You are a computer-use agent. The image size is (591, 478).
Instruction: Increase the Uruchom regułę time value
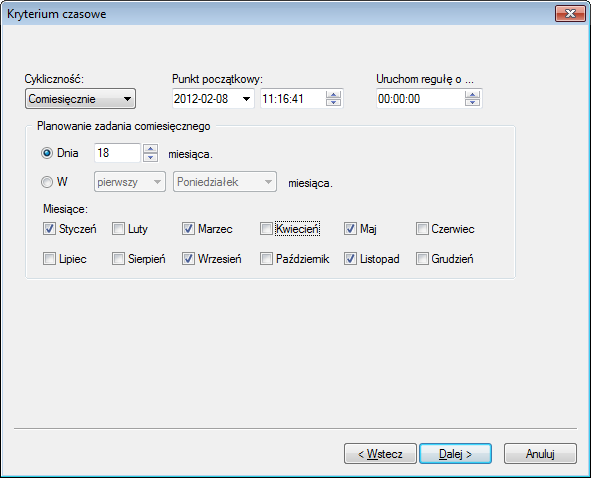(472, 95)
